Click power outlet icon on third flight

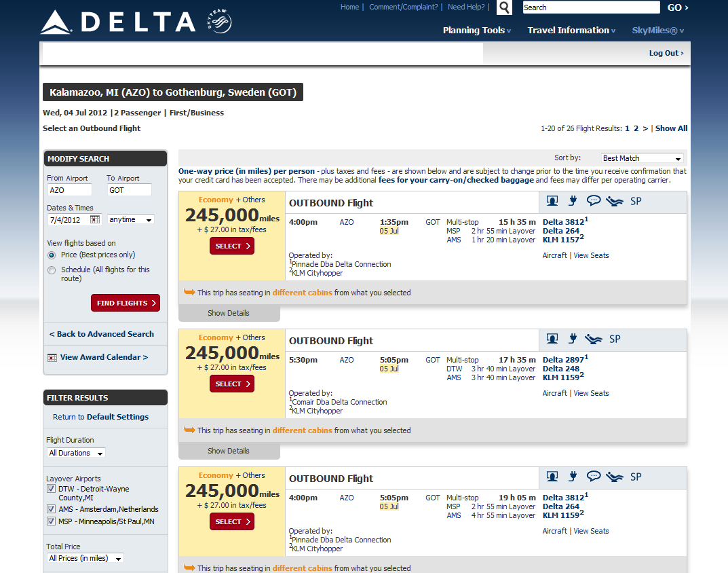click(x=573, y=477)
